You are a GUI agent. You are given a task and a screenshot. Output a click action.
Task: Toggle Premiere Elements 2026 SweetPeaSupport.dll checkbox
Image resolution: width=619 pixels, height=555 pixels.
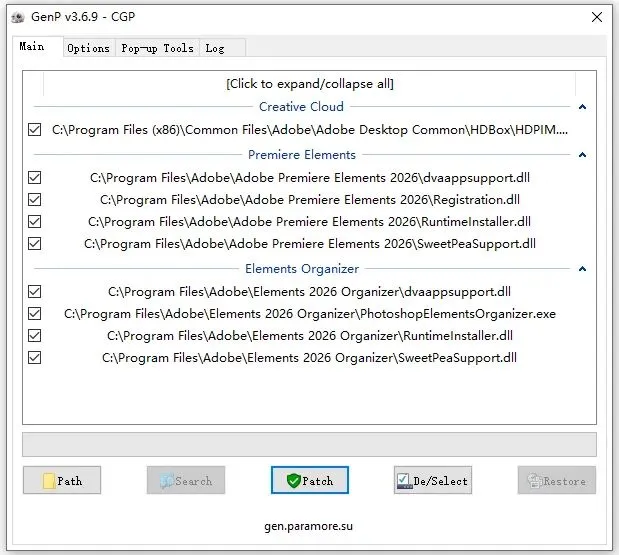click(34, 244)
